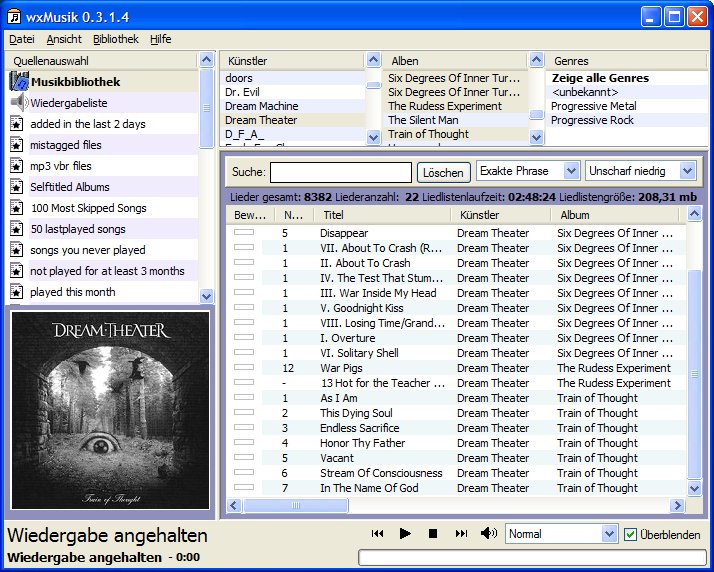
Task: Click the song list scroll-down arrow
Action: coord(694,489)
